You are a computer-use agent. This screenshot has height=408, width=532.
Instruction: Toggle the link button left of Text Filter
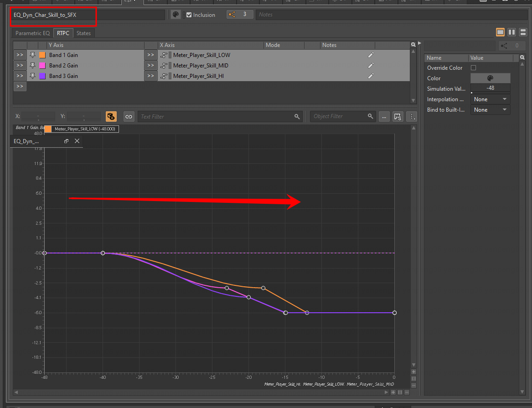point(129,117)
